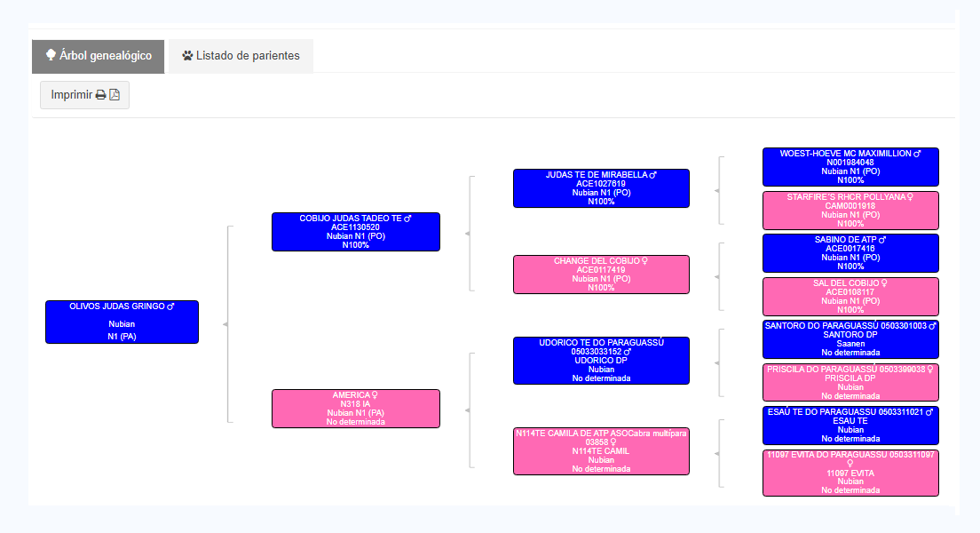Select the OLIVOS JUDAS GRINGO root node
This screenshot has width=980, height=533.
[x=122, y=322]
